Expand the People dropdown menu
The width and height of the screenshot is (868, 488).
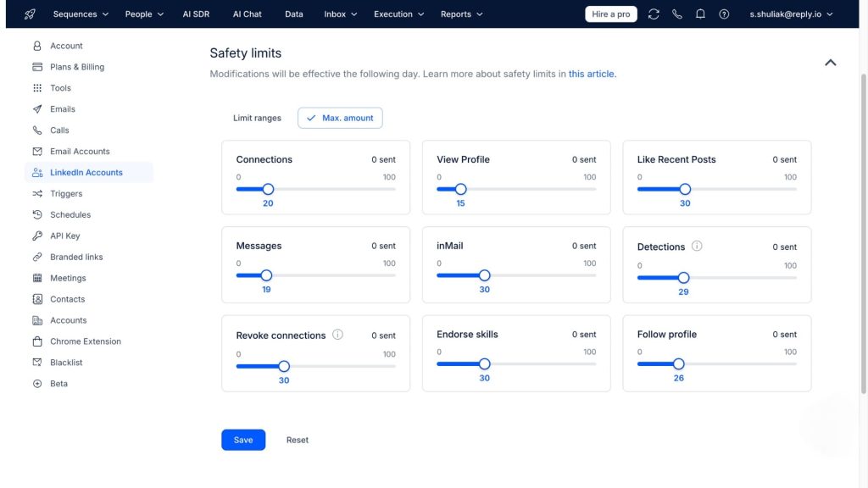click(144, 14)
